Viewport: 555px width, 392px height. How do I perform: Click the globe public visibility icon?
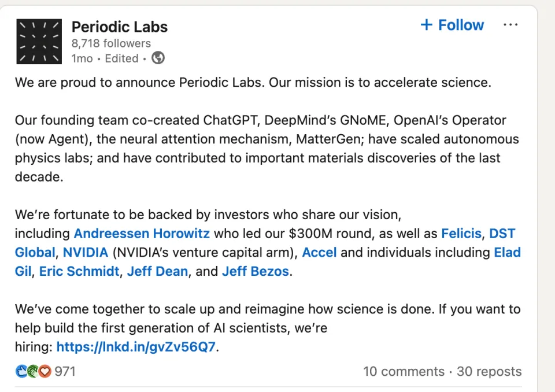(158, 58)
